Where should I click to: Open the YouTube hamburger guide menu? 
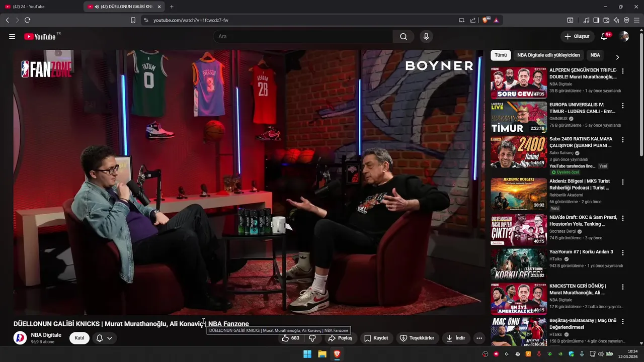coord(12,37)
